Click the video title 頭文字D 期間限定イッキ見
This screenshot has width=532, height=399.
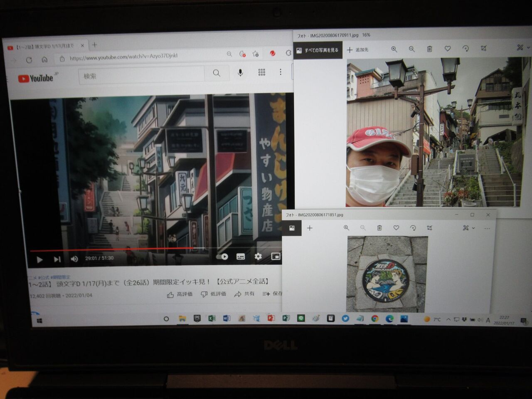[149, 283]
